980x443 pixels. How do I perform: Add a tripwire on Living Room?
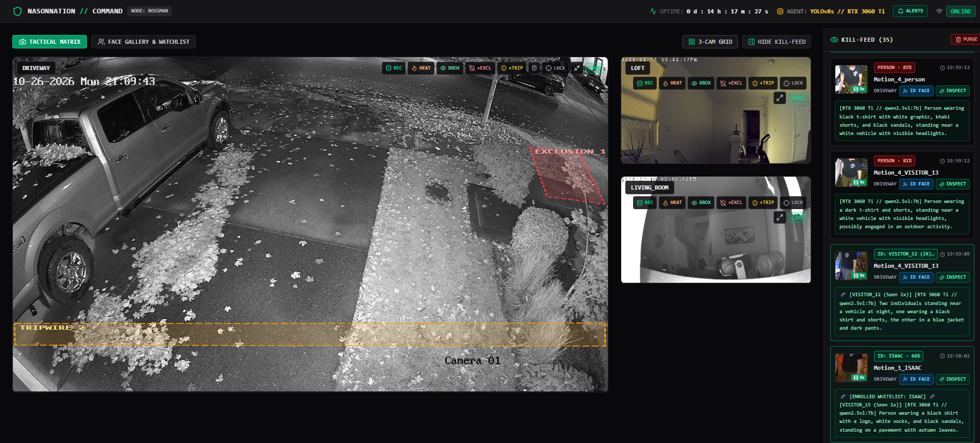click(763, 202)
